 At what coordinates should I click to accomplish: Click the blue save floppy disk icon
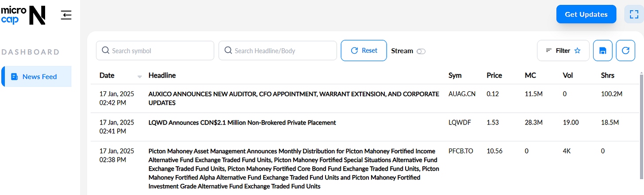pos(602,51)
